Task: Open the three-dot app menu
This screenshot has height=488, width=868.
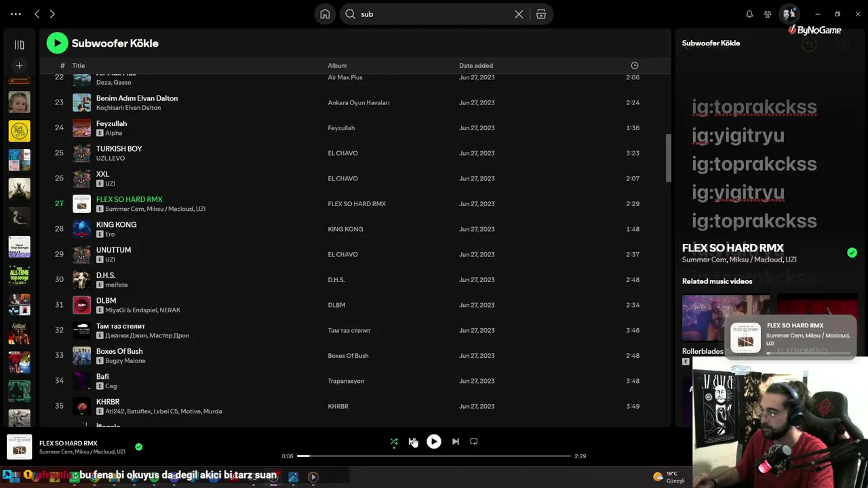Action: coord(16,14)
